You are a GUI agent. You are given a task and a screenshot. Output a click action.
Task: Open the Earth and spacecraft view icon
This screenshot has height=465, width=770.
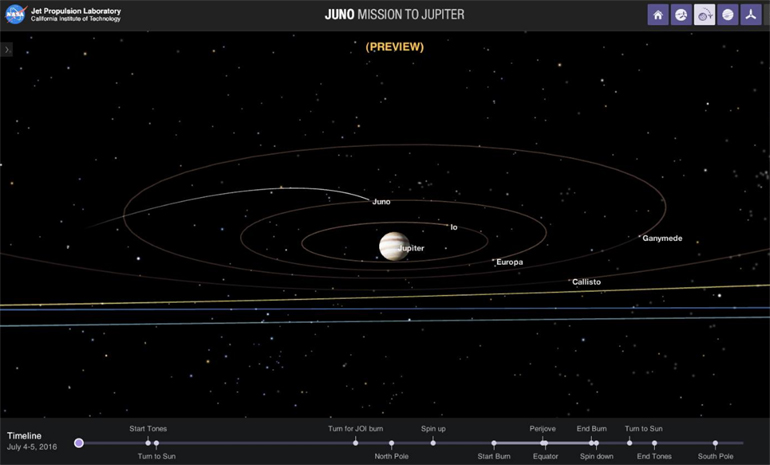coord(681,15)
